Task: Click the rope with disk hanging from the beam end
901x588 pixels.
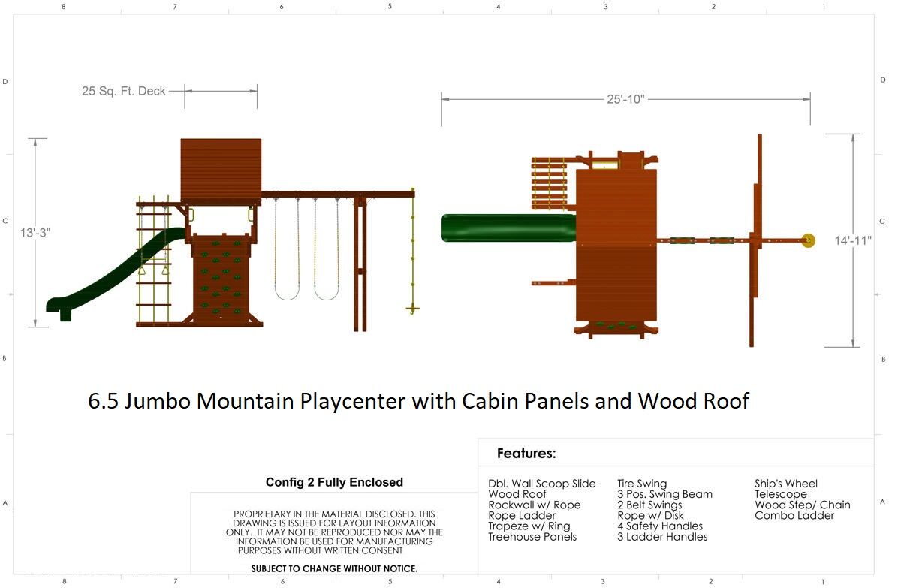Action: pos(412,255)
